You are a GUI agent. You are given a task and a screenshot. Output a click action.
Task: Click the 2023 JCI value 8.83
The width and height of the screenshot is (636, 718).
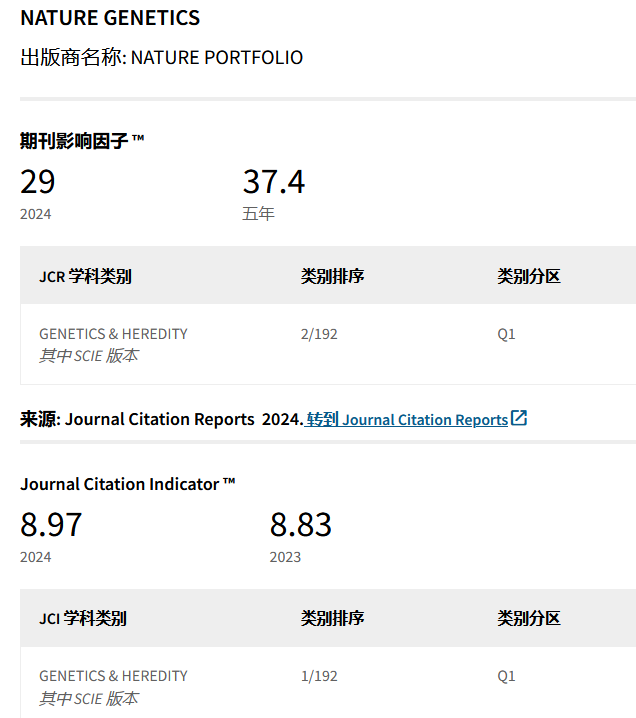click(300, 525)
